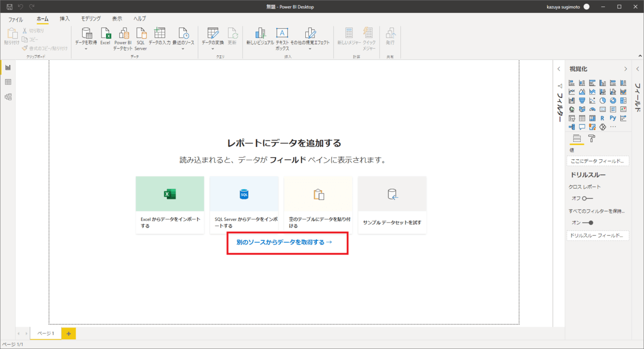Select the stacked bar chart visual
The height and width of the screenshot is (349, 644).
click(x=572, y=83)
